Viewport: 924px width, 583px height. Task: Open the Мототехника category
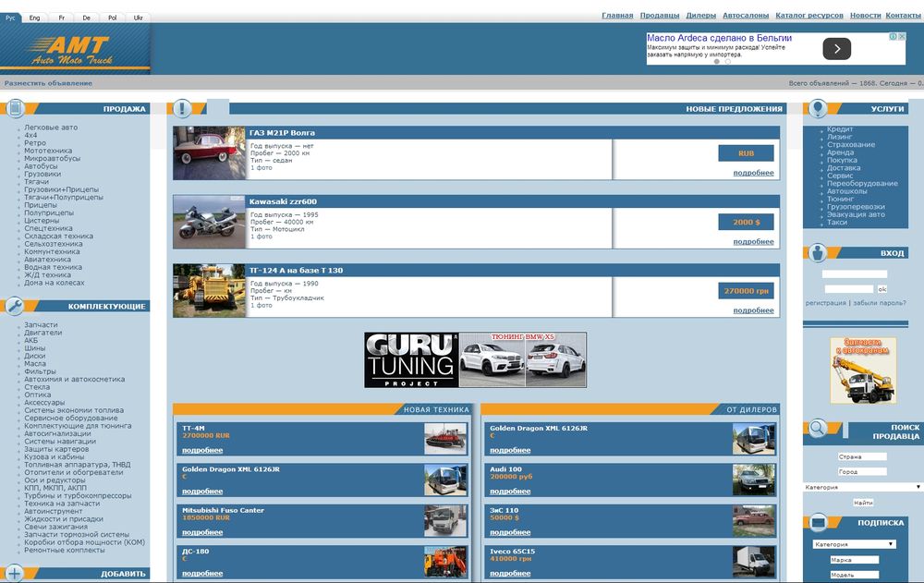(48, 151)
